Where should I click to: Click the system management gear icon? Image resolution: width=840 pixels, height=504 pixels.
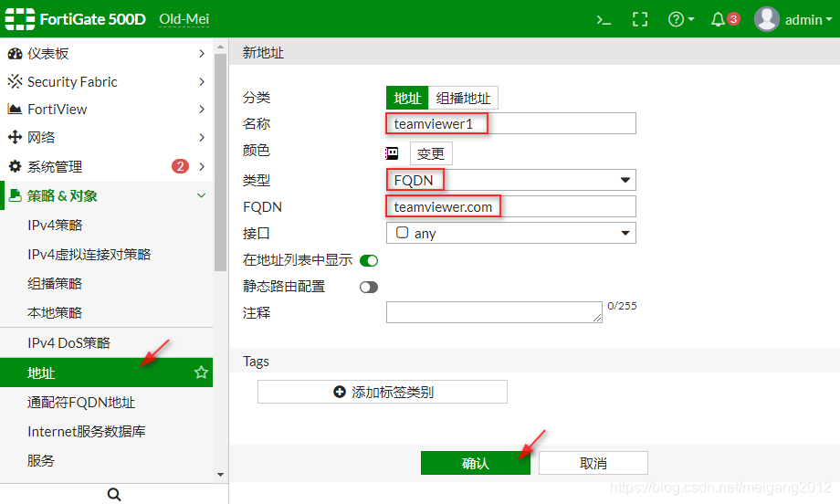click(15, 166)
